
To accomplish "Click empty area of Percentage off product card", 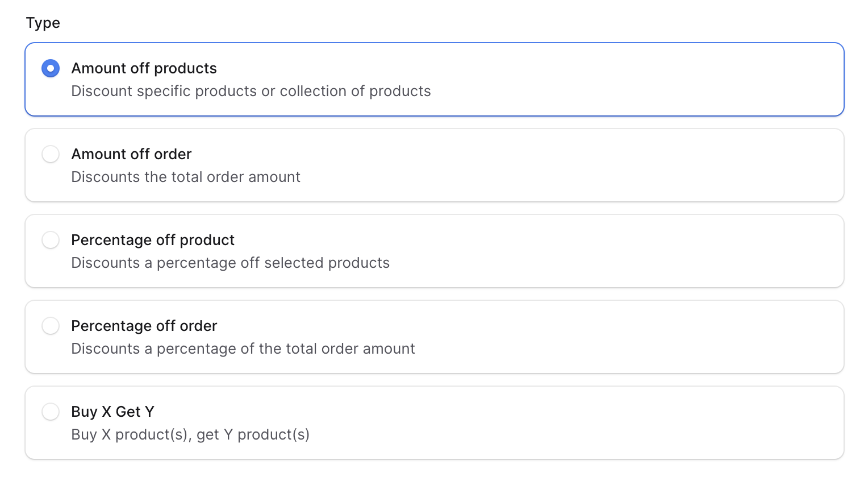I will tap(568, 251).
